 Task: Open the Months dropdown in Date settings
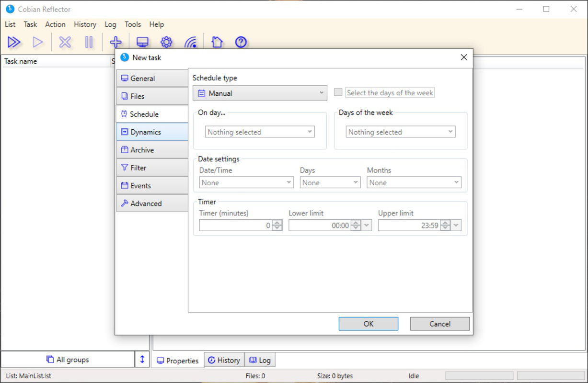(x=414, y=182)
